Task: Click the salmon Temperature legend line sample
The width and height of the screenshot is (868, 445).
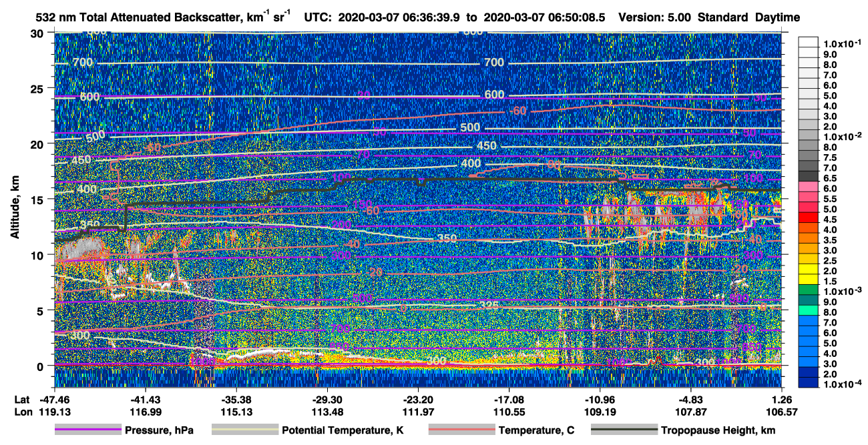Action: click(x=461, y=430)
